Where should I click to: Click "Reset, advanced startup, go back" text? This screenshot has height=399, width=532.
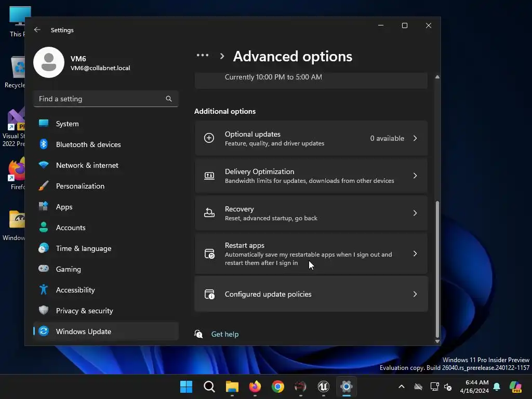271,218
